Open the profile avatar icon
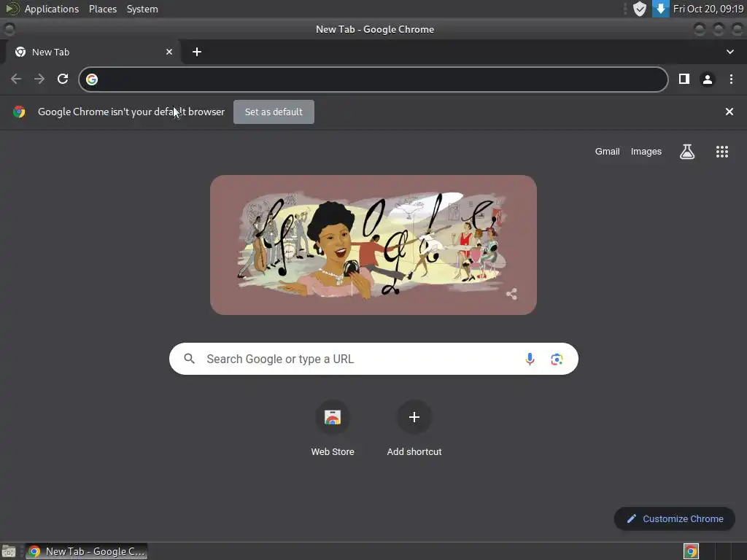 [x=708, y=79]
